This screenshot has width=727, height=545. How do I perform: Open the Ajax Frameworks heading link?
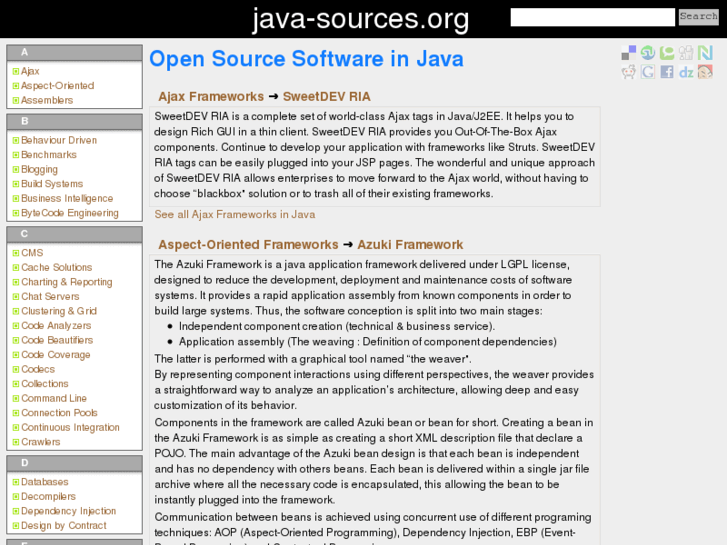(x=211, y=96)
